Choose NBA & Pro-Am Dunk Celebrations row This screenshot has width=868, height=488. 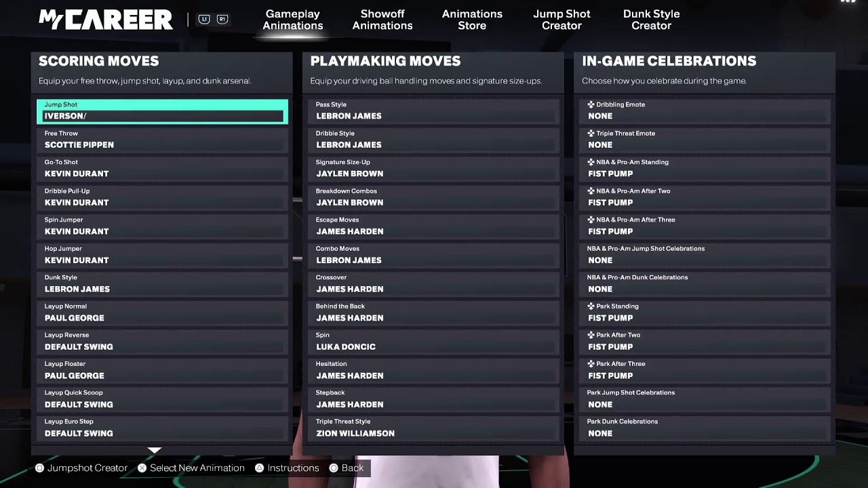click(x=705, y=284)
